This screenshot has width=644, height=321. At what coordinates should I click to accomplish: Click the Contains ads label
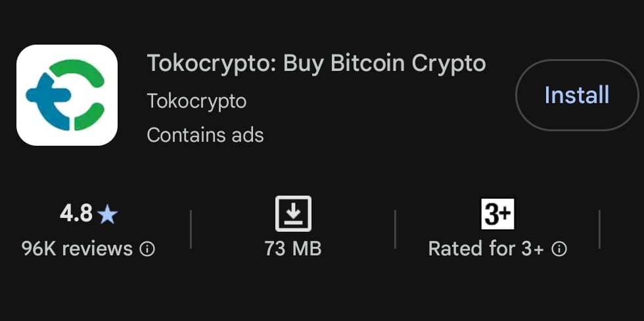pyautogui.click(x=205, y=135)
